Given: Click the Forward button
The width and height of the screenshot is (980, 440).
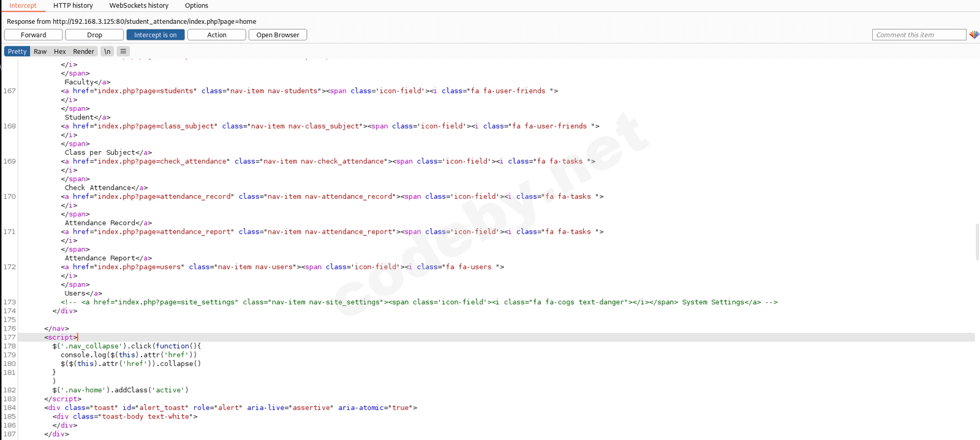Looking at the screenshot, I should tap(33, 35).
